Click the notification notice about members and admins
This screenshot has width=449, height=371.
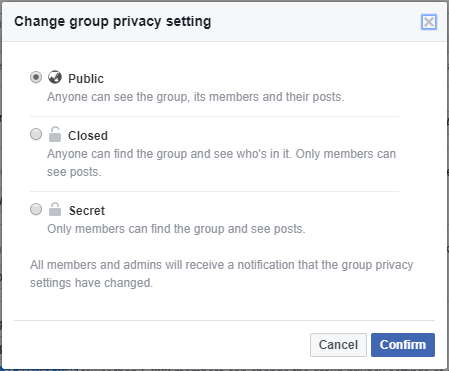222,274
